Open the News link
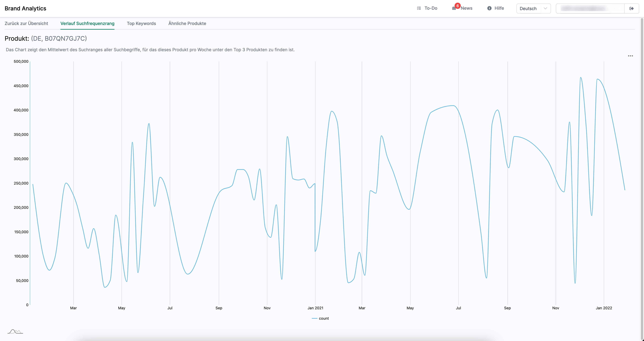This screenshot has width=644, height=341. coord(467,8)
